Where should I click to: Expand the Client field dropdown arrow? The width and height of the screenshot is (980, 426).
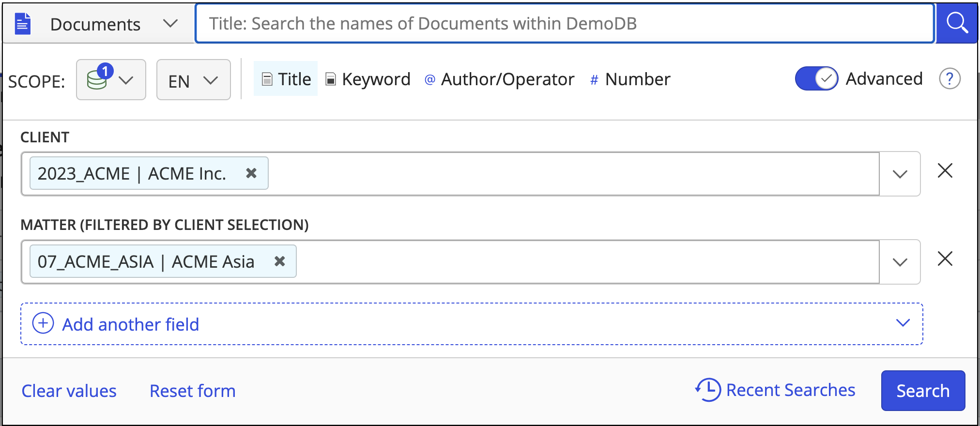(900, 174)
